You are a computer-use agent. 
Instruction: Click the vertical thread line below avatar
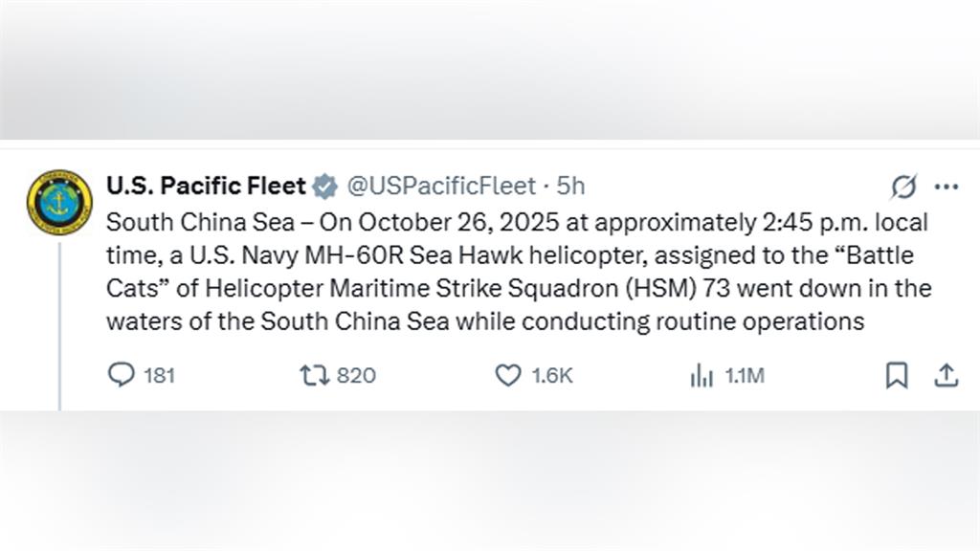(x=59, y=325)
